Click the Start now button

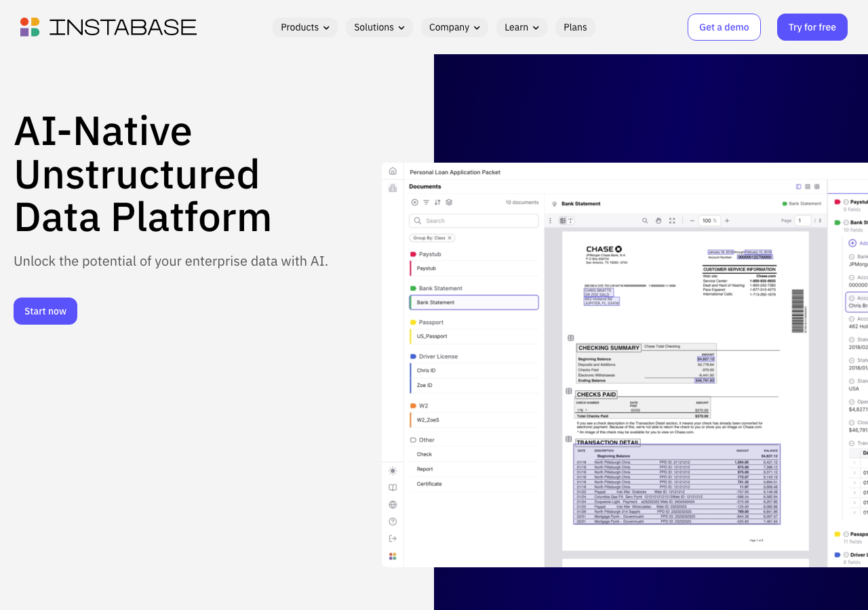point(45,311)
